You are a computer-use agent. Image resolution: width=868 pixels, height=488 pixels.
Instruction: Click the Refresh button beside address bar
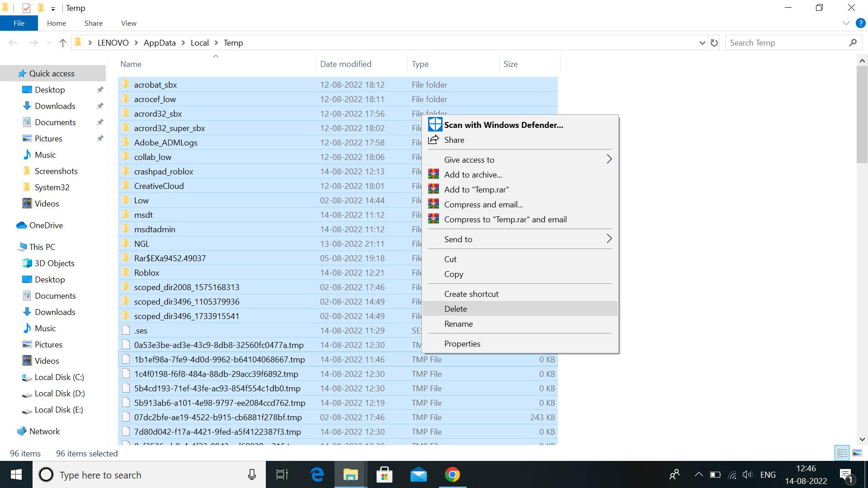click(x=714, y=43)
